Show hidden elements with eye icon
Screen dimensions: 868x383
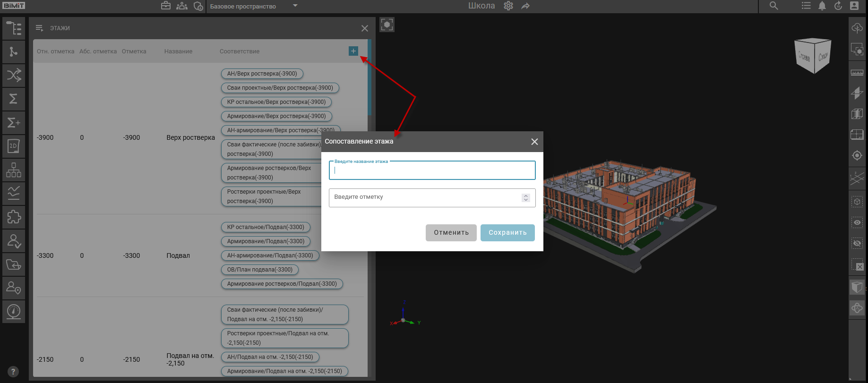[857, 222]
